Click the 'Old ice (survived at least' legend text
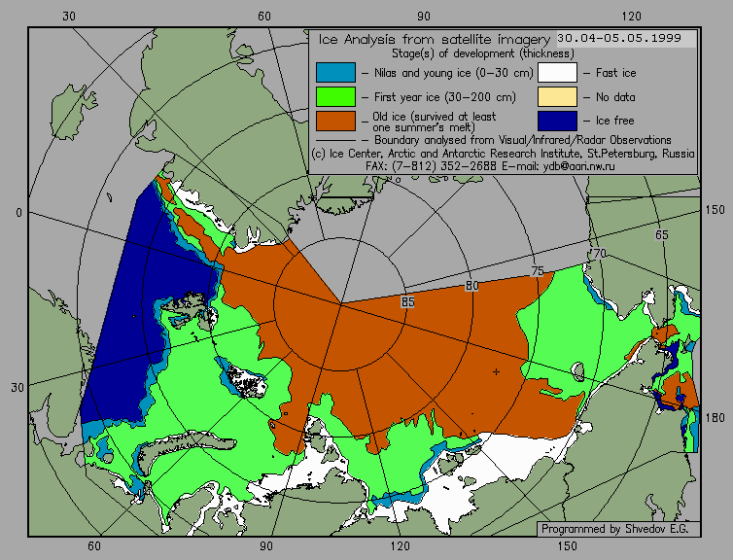Image resolution: width=733 pixels, height=560 pixels. tap(435, 117)
